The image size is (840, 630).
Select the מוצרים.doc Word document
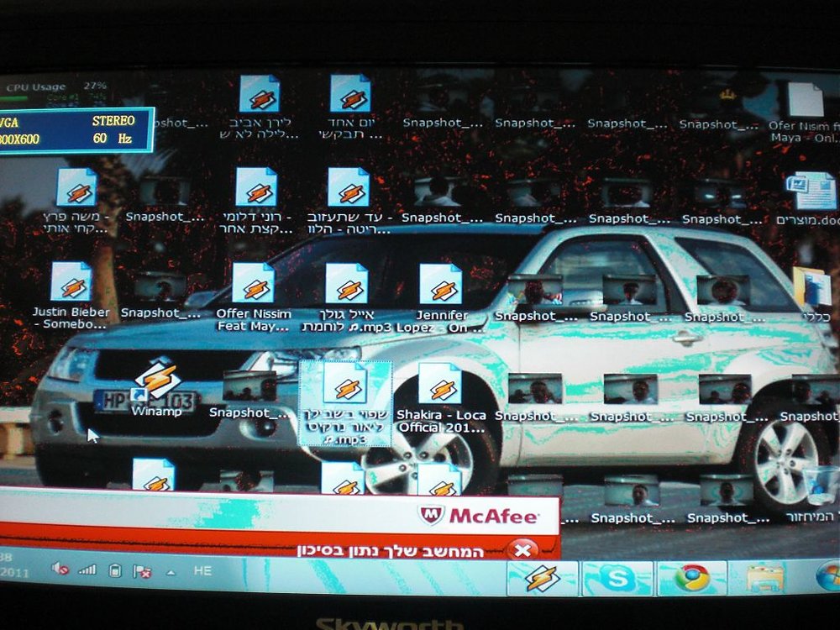pos(811,198)
